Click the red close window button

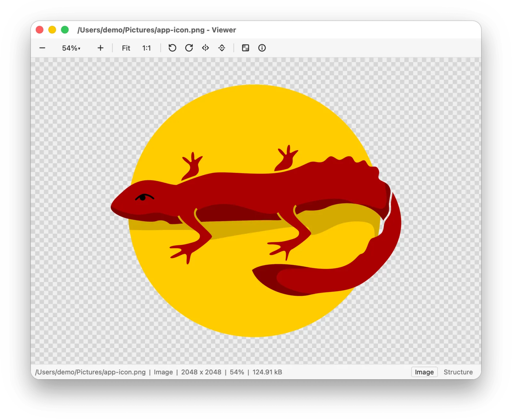coord(40,30)
